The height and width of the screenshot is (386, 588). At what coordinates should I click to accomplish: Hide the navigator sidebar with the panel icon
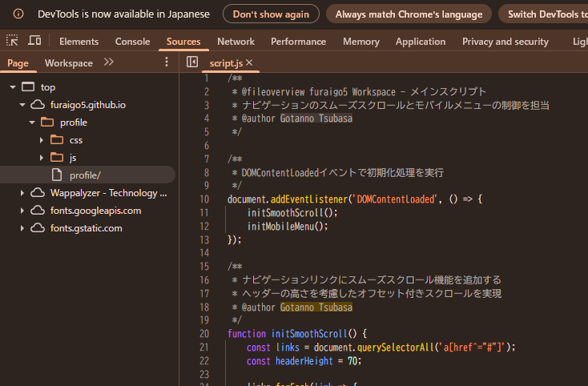pos(192,62)
